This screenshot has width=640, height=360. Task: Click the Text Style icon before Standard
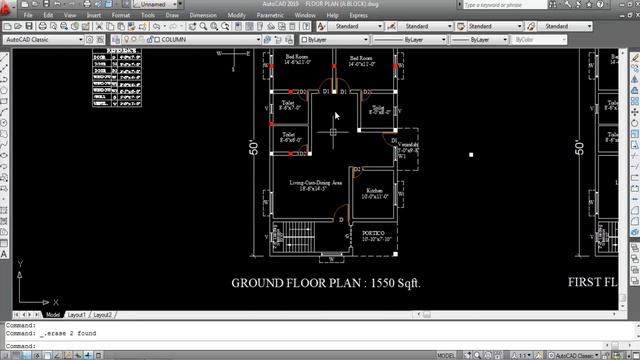(x=321, y=27)
